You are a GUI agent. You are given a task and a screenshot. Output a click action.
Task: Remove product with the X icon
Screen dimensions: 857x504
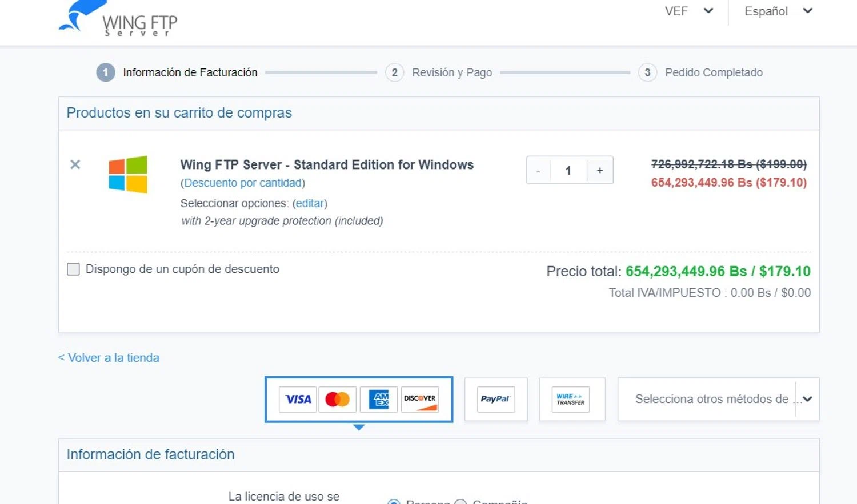(x=75, y=164)
